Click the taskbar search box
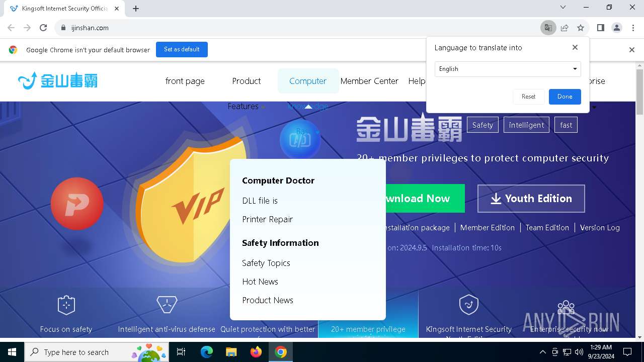The image size is (644, 362). [96, 352]
